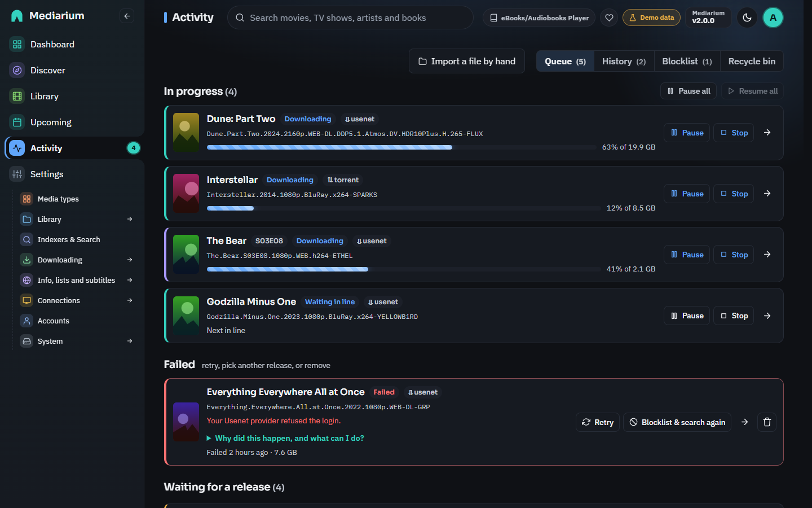Click The Bear download progress bar

click(404, 269)
